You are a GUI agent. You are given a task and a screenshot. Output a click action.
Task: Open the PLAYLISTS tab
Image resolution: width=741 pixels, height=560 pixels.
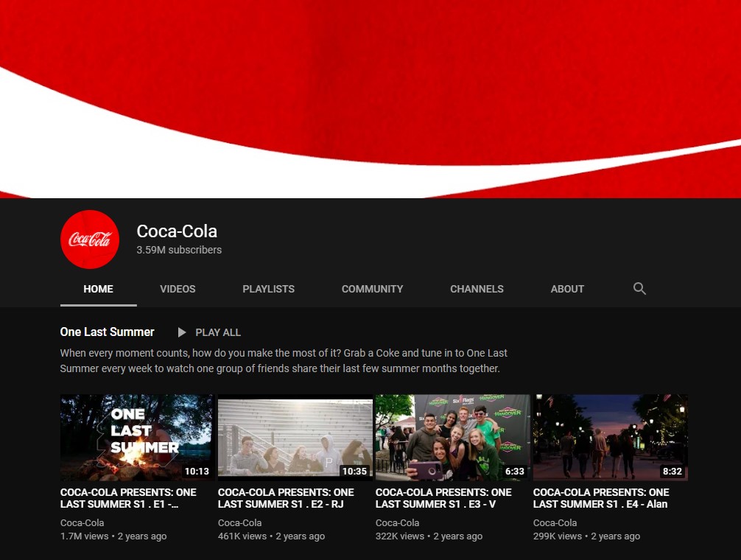(268, 289)
